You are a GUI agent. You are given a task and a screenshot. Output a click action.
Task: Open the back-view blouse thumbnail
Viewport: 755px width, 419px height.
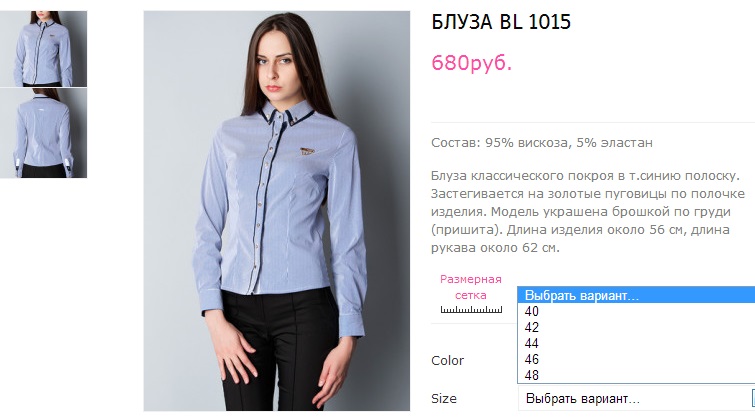[43, 133]
